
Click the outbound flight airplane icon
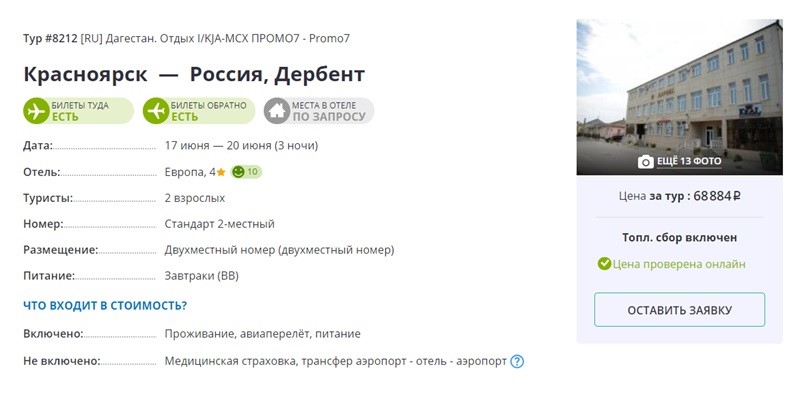click(x=36, y=110)
